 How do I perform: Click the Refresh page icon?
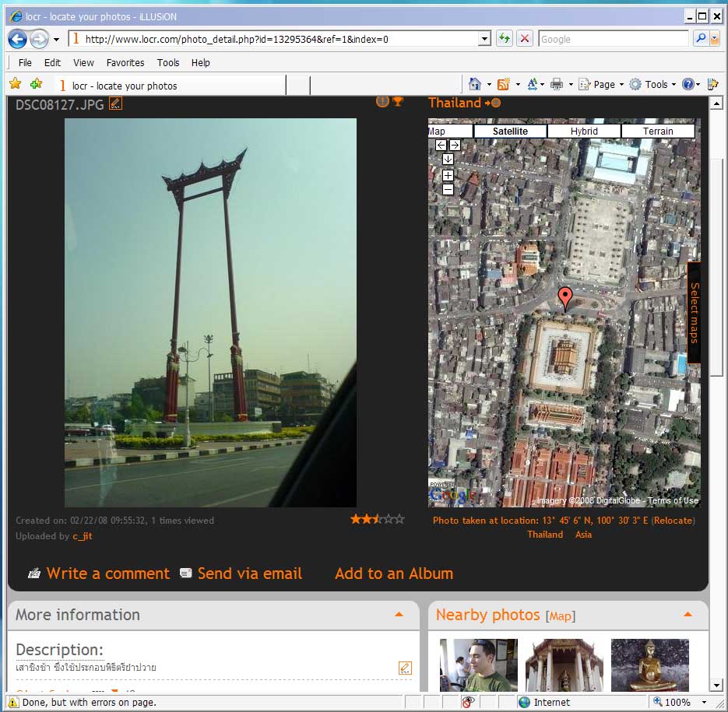point(505,39)
